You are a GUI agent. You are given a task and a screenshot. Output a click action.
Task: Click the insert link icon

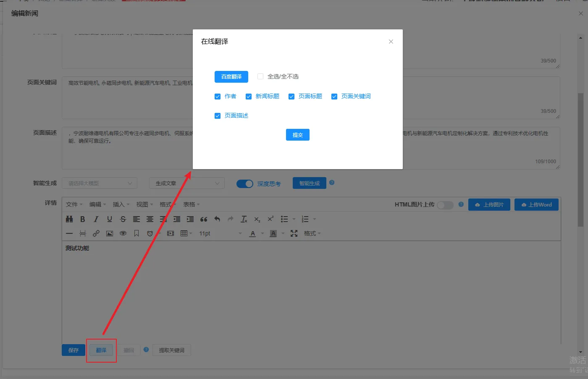click(x=96, y=233)
